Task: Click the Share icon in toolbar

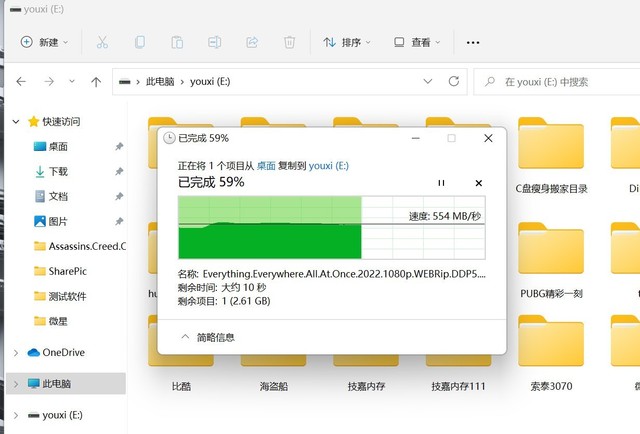Action: click(252, 42)
